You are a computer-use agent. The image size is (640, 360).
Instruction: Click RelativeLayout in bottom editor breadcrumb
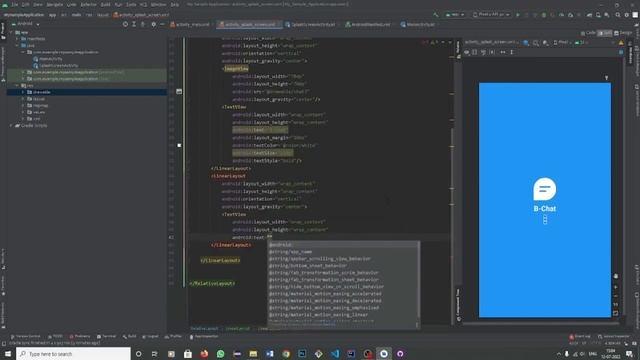(204, 328)
